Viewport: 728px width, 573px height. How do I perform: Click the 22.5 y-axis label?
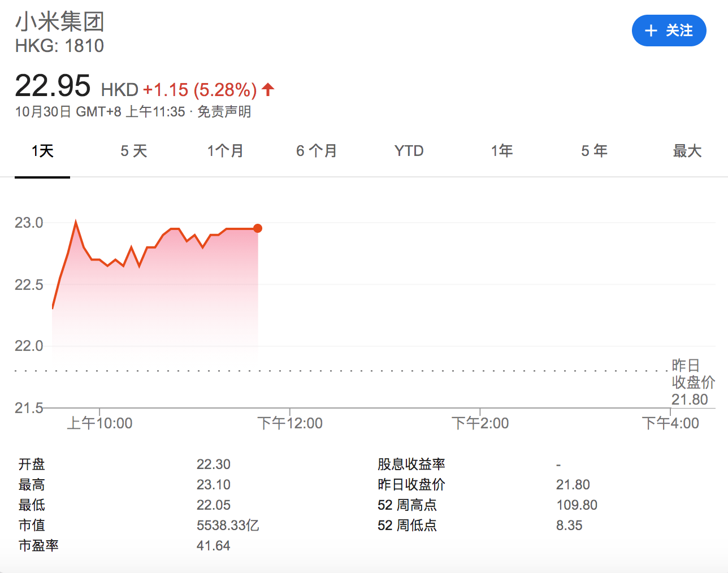point(29,284)
